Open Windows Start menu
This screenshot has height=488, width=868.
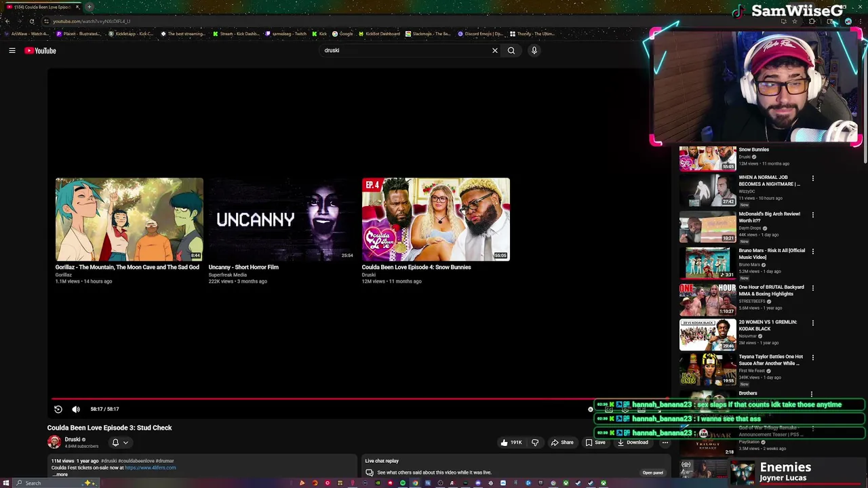tap(6, 483)
